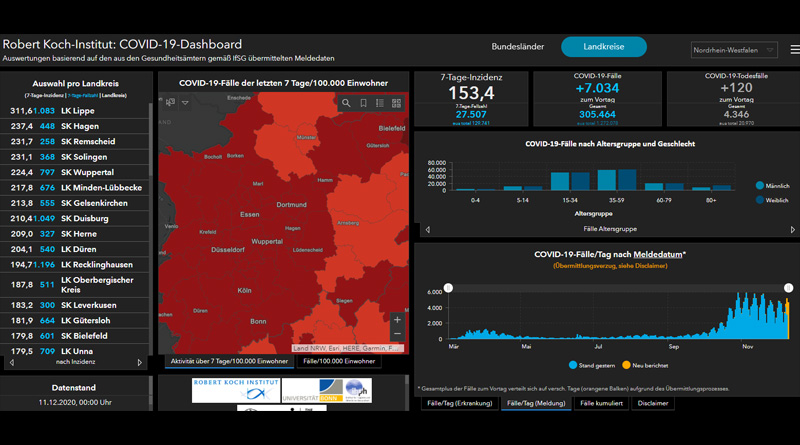Click Köln label on the map
The height and width of the screenshot is (445, 800).
tap(244, 290)
